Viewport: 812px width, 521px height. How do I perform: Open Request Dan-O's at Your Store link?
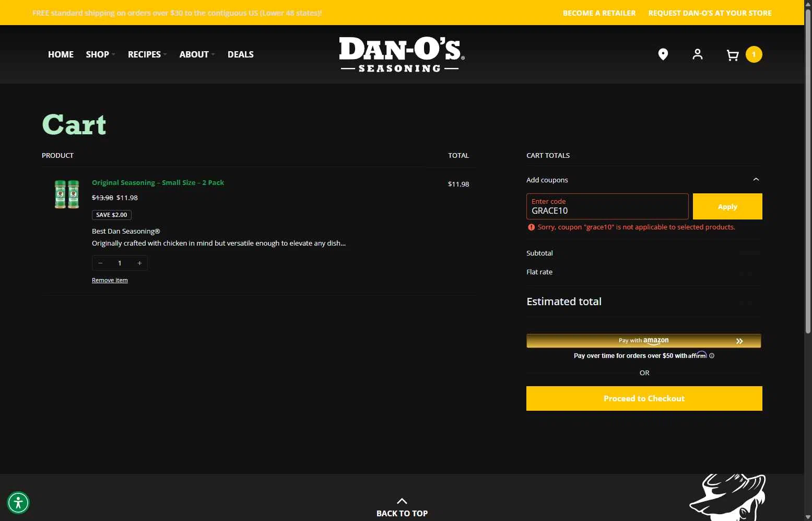(x=710, y=13)
